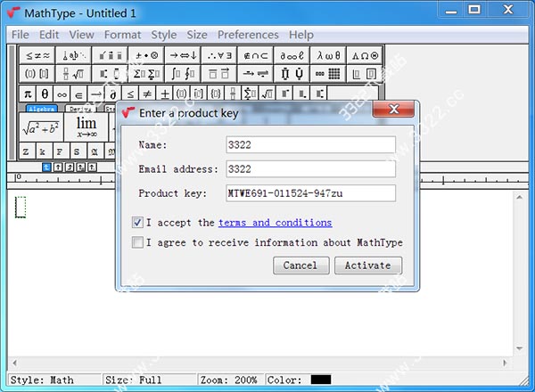Open the products and set theory templates palette

coord(292,74)
